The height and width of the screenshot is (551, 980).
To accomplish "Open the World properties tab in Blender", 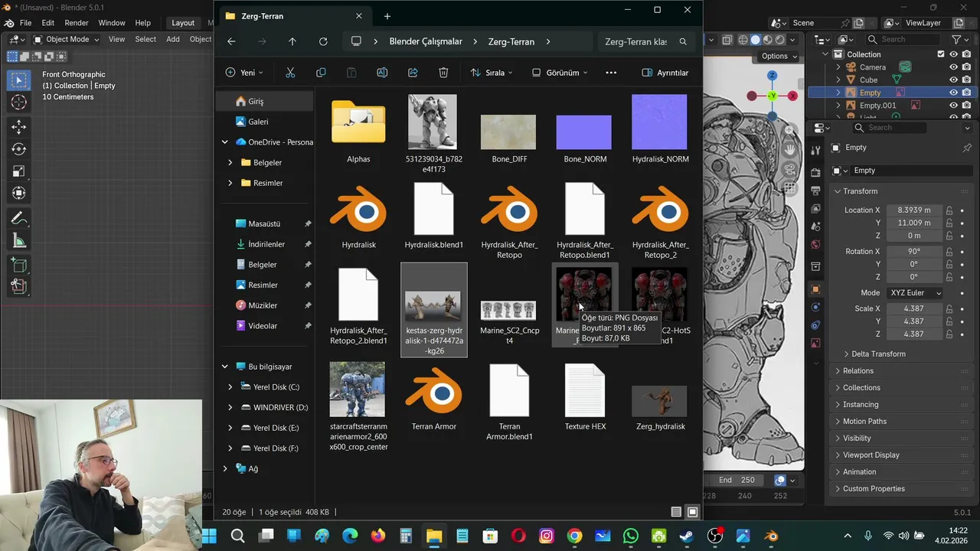I will (815, 245).
